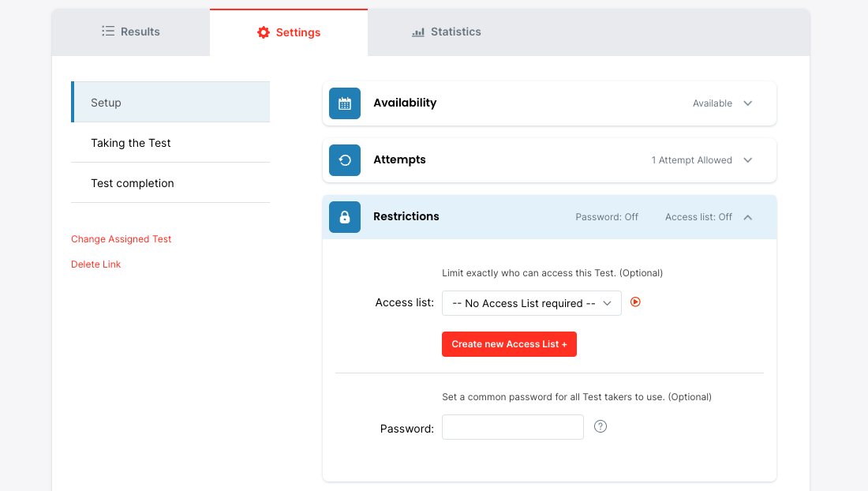Screen dimensions: 868x491
Task: Collapse the Restrictions section chevron
Action: tap(748, 217)
